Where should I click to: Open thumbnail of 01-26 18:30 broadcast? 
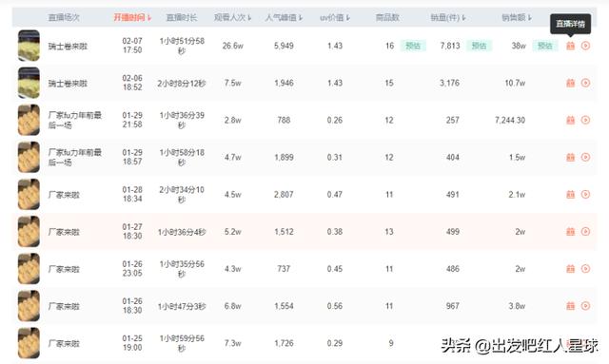pos(29,306)
